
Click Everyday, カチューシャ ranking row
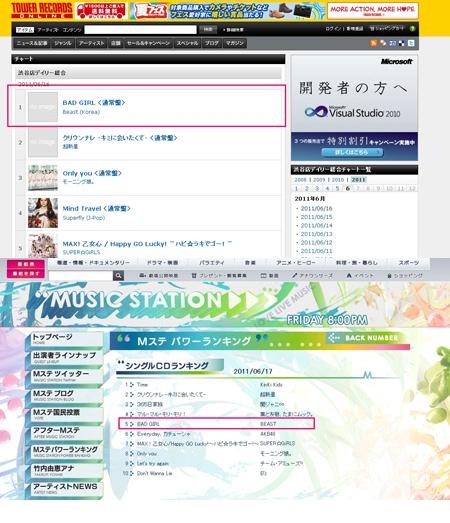click(199, 434)
